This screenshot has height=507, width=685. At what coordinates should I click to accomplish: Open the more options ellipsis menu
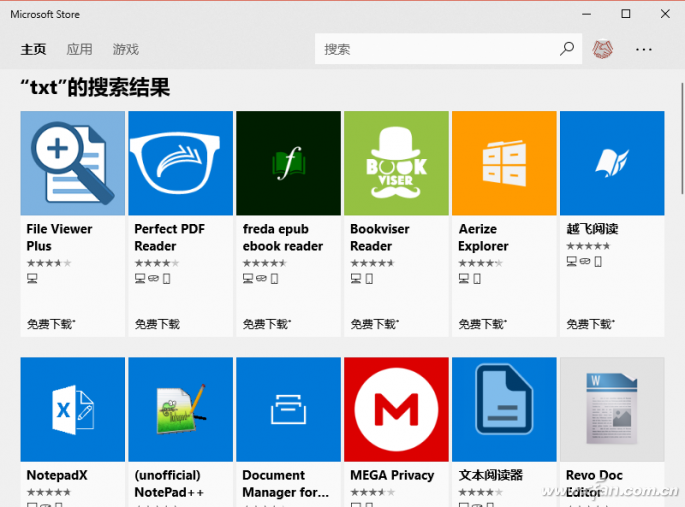tap(643, 49)
